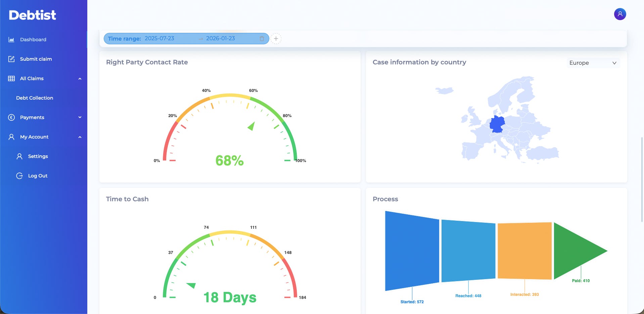This screenshot has height=314, width=644.
Task: Collapse the My Account section
Action: [x=80, y=137]
